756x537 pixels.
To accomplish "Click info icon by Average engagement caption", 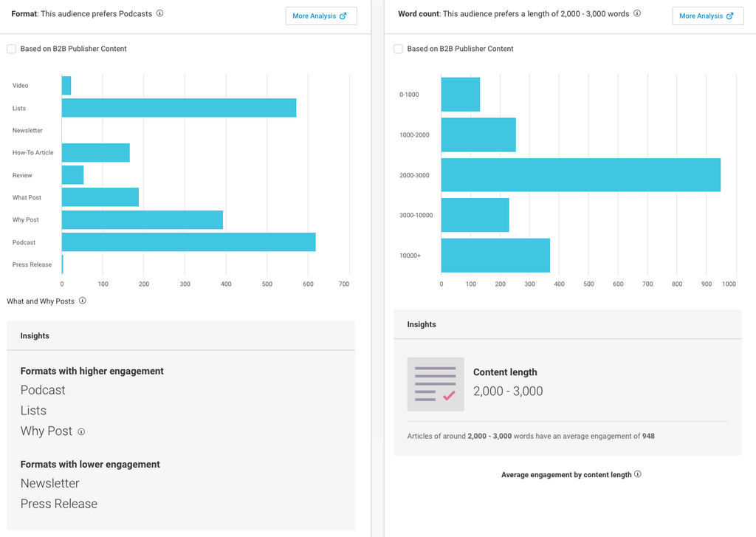I will (x=638, y=474).
